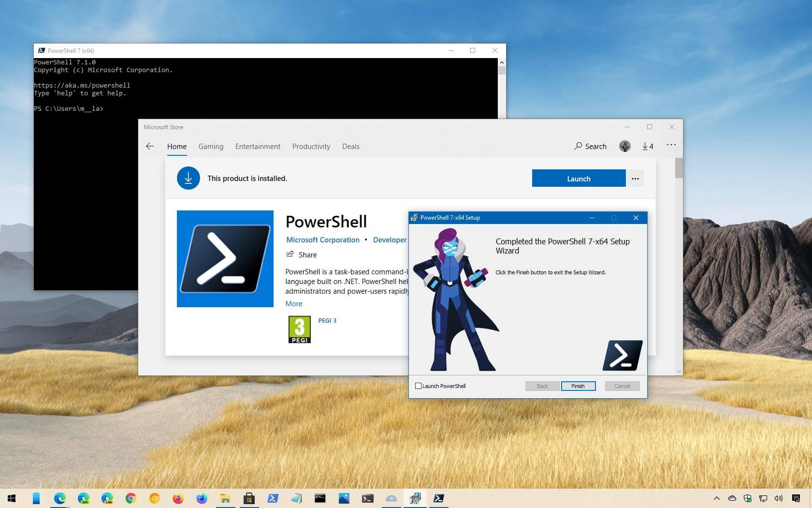Expand the More link in the app description

coord(294,303)
